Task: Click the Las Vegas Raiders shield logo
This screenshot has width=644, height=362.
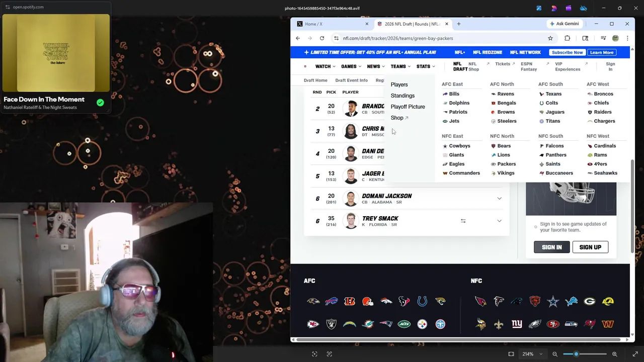Action: coord(331,324)
